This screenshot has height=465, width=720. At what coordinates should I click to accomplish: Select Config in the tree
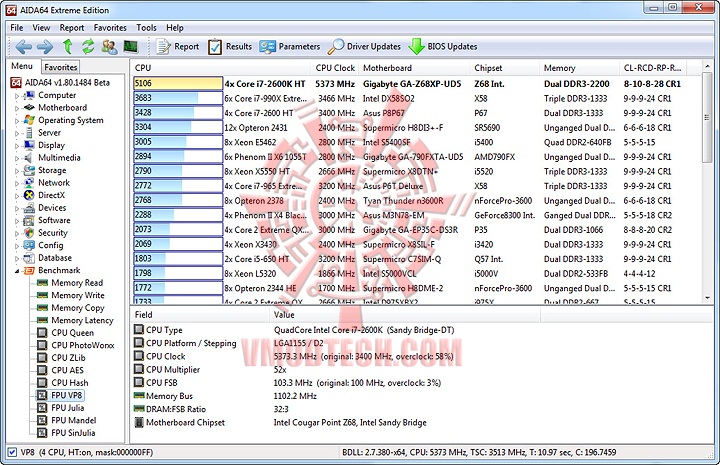point(51,245)
